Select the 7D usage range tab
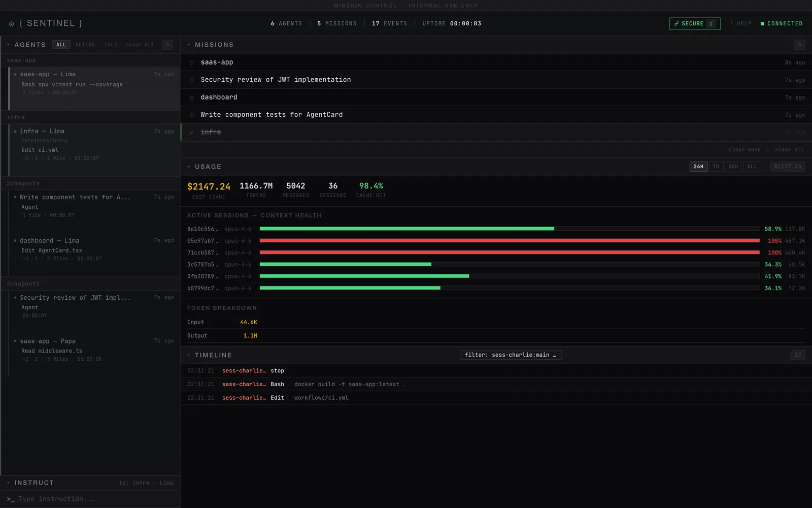The height and width of the screenshot is (508, 812). click(x=716, y=167)
